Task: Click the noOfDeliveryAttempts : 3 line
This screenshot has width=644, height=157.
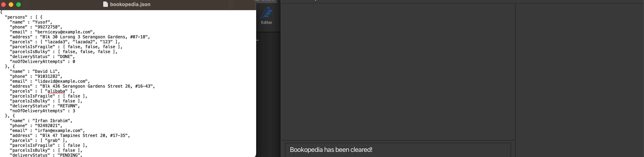Action: tap(43, 111)
